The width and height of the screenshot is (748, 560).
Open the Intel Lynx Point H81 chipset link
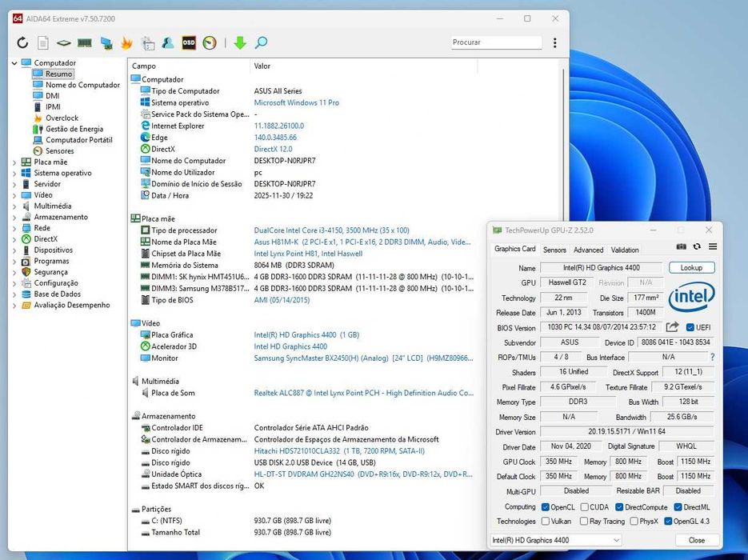click(x=308, y=254)
